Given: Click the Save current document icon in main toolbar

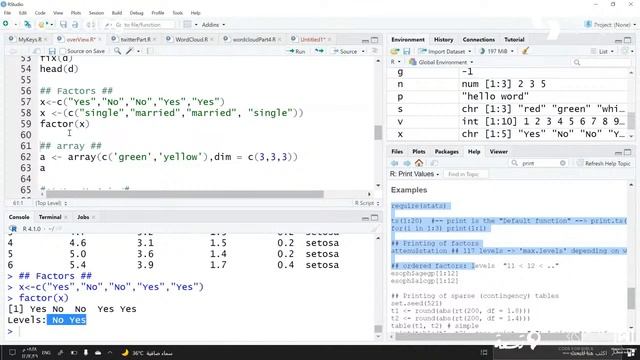Looking at the screenshot, I should point(63,24).
